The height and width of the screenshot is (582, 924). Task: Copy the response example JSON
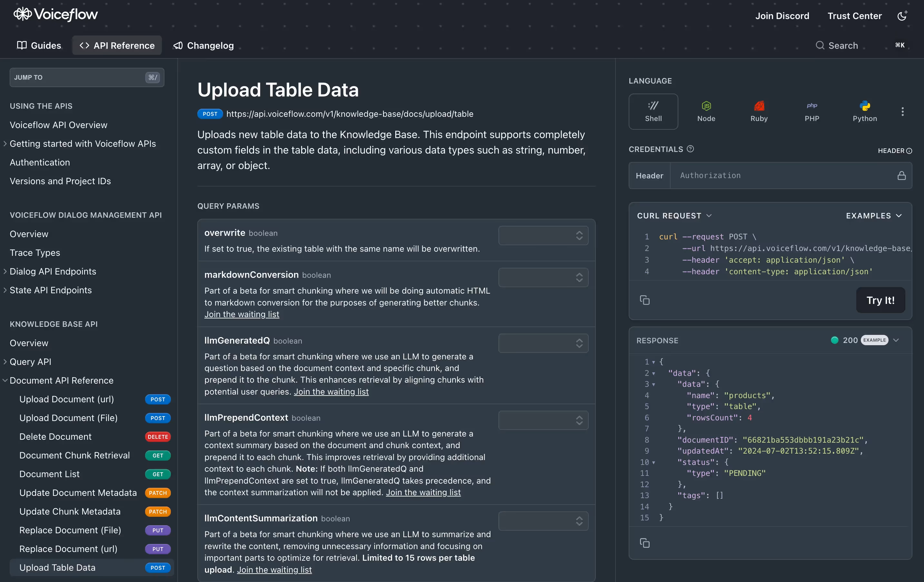[x=645, y=543]
